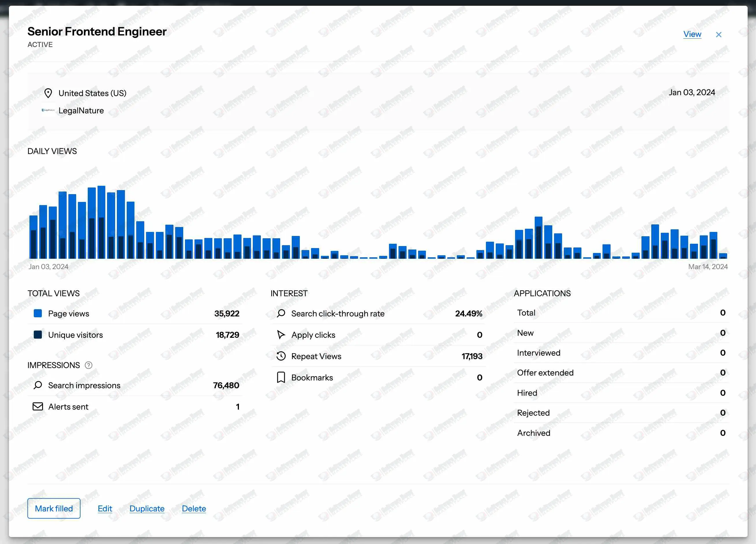Click the Delete link

pos(194,508)
